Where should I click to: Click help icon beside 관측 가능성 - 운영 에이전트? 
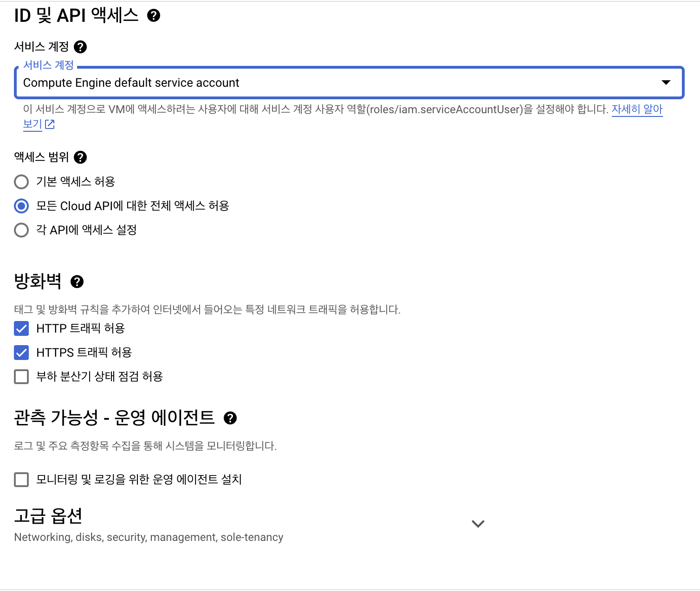click(x=230, y=418)
